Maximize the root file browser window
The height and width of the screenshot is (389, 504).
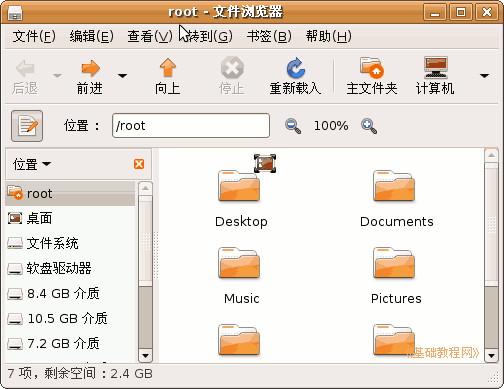461,12
